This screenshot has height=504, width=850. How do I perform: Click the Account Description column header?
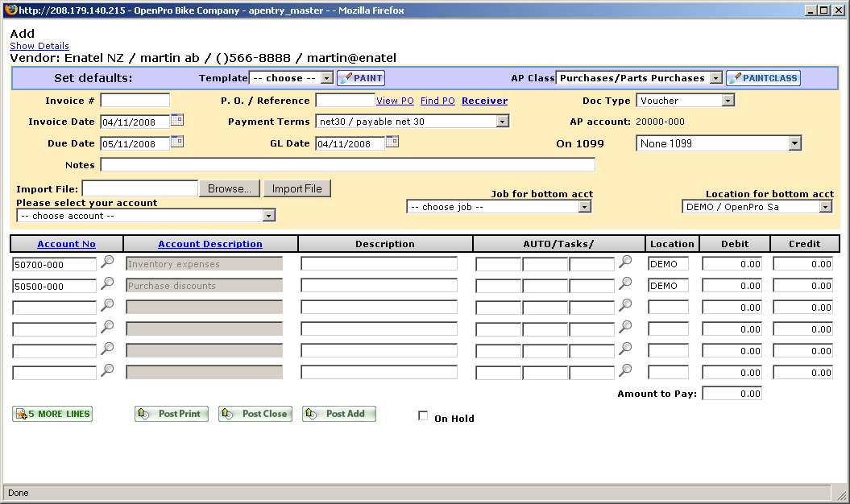click(x=210, y=244)
